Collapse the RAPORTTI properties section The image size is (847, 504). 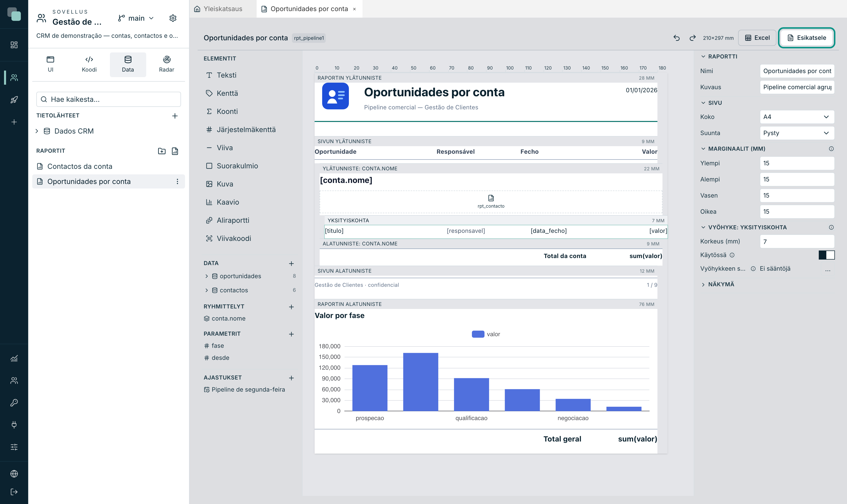coord(703,56)
